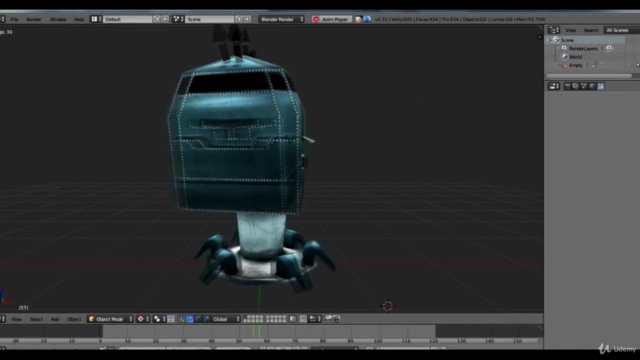Image resolution: width=640 pixels, height=360 pixels.
Task: Select the rotate manipulator arc
Action: pyautogui.click(x=198, y=319)
